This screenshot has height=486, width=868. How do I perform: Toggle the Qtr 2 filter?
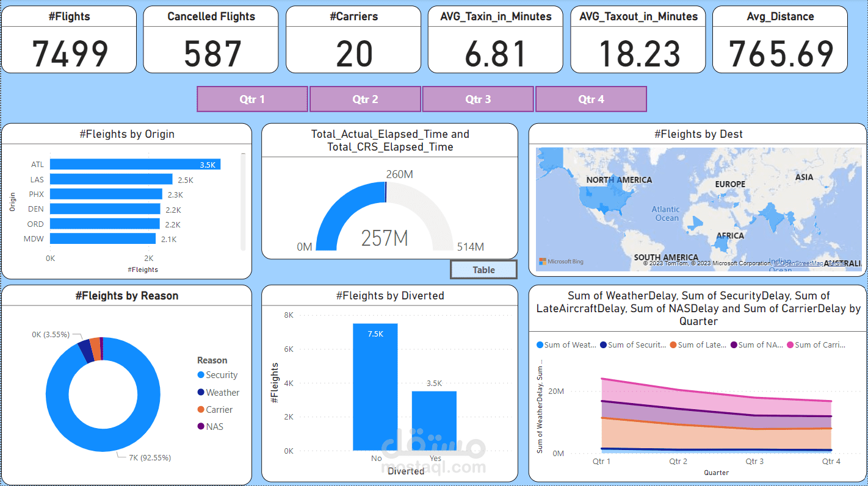[365, 99]
